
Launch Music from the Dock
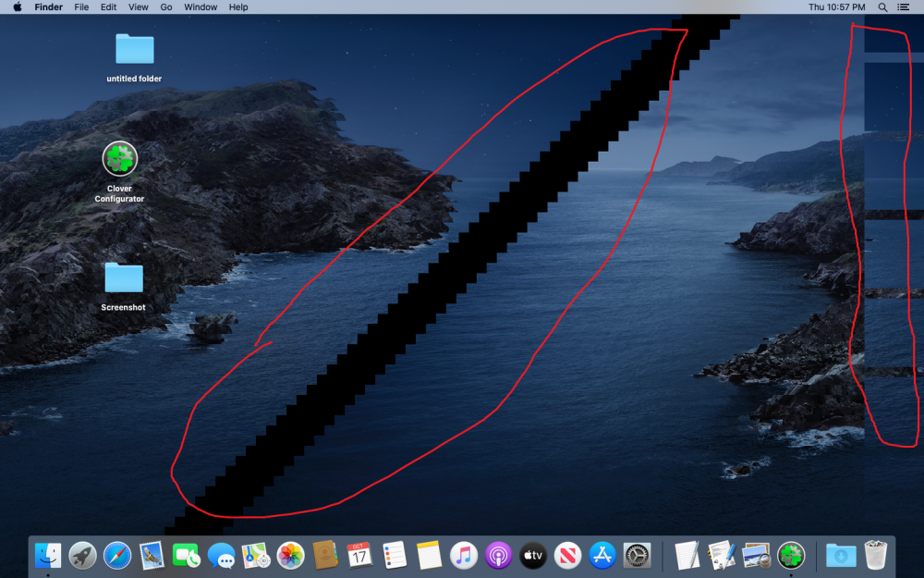coord(464,556)
